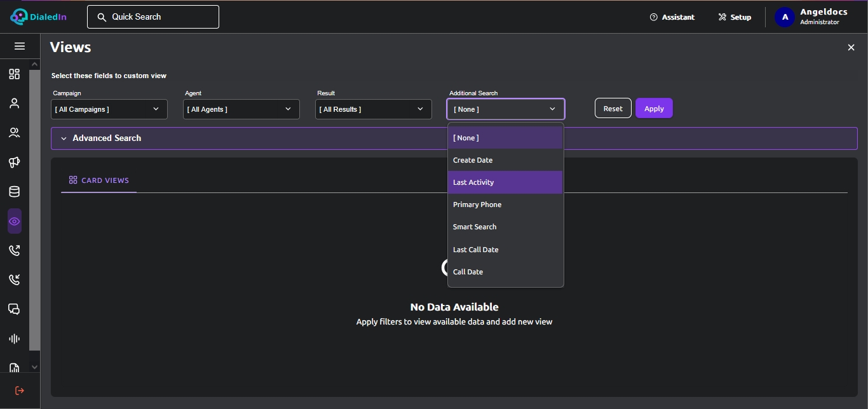Image resolution: width=868 pixels, height=409 pixels.
Task: Open the audio waveform icon in sidebar
Action: pos(14,339)
